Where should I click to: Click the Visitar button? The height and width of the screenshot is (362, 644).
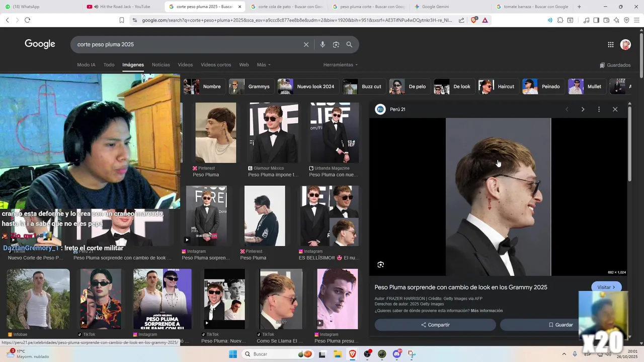pyautogui.click(x=606, y=287)
